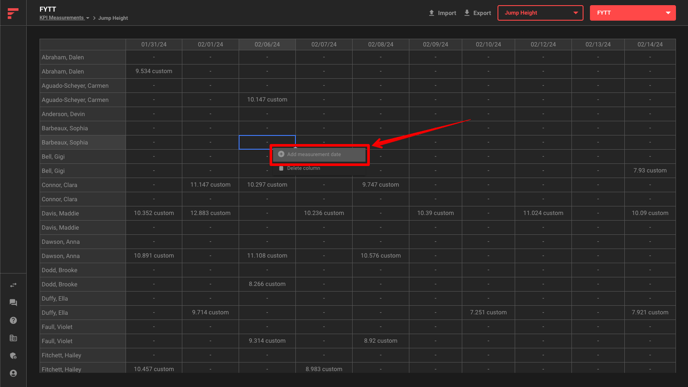Screen dimensions: 688x387
Task: Select the 02/07/24 column header
Action: coord(324,44)
